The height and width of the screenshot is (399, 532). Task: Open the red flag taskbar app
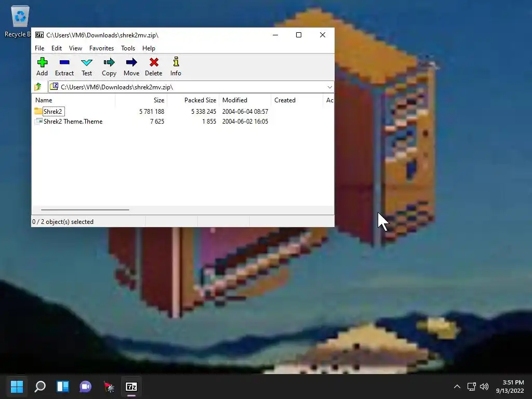click(109, 387)
